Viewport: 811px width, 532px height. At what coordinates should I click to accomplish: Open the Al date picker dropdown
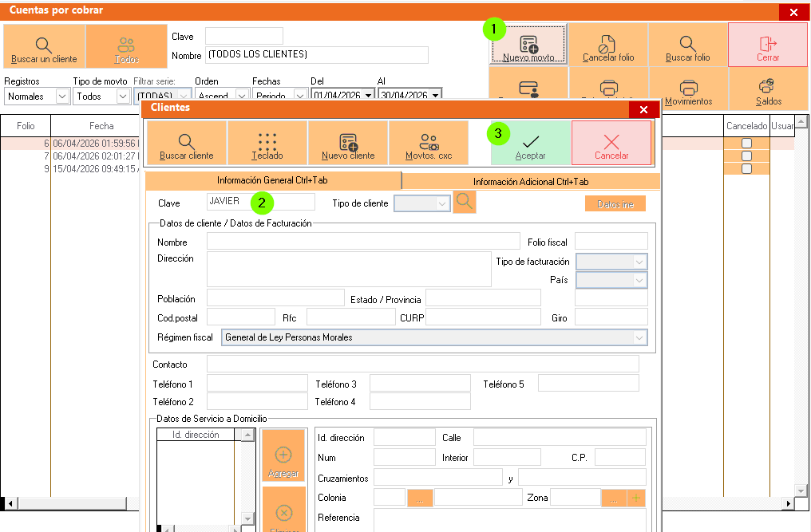[x=436, y=95]
